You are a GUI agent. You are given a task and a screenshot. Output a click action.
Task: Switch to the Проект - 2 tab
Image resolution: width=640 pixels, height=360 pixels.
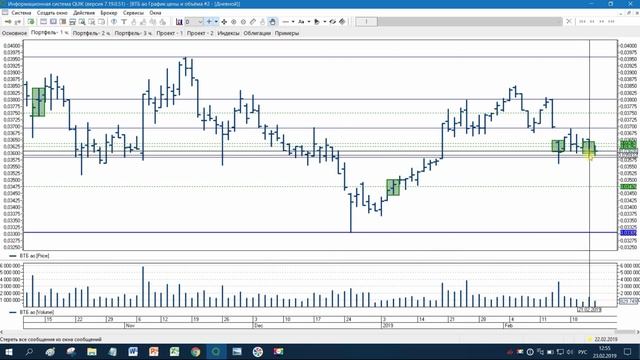tap(200, 33)
